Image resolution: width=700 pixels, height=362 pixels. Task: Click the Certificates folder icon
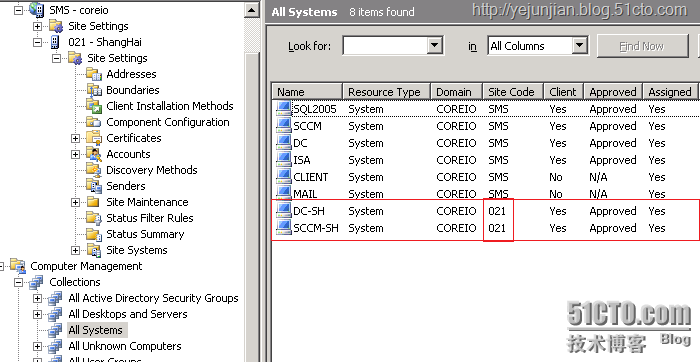pyautogui.click(x=94, y=138)
